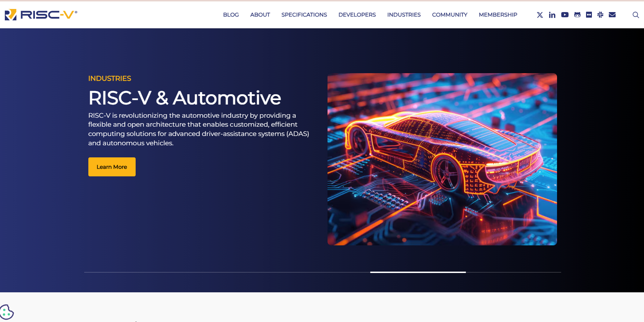
Task: Select the Developers navigation item
Action: pos(357,15)
